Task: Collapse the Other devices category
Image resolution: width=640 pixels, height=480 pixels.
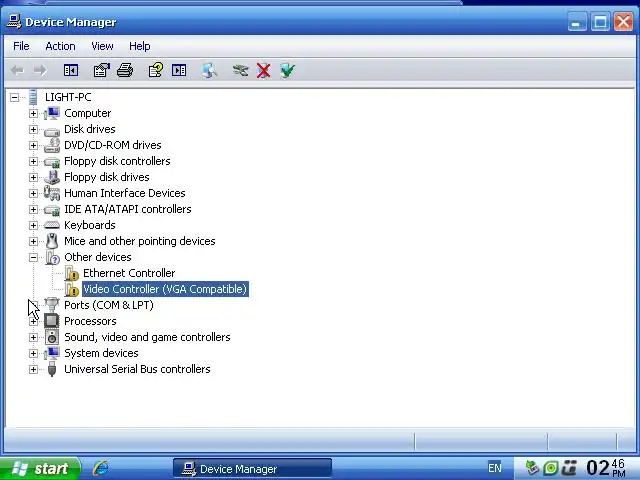Action: (x=33, y=257)
